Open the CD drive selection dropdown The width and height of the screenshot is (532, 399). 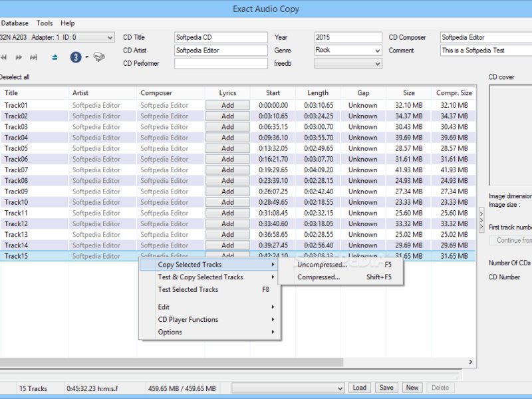click(110, 38)
